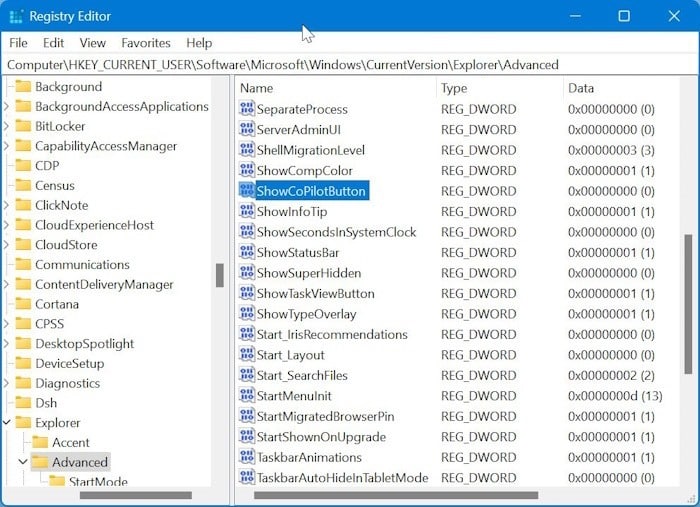Click the DWORD icon beside Start_SearchFiles
This screenshot has height=507, width=700.
click(x=247, y=376)
